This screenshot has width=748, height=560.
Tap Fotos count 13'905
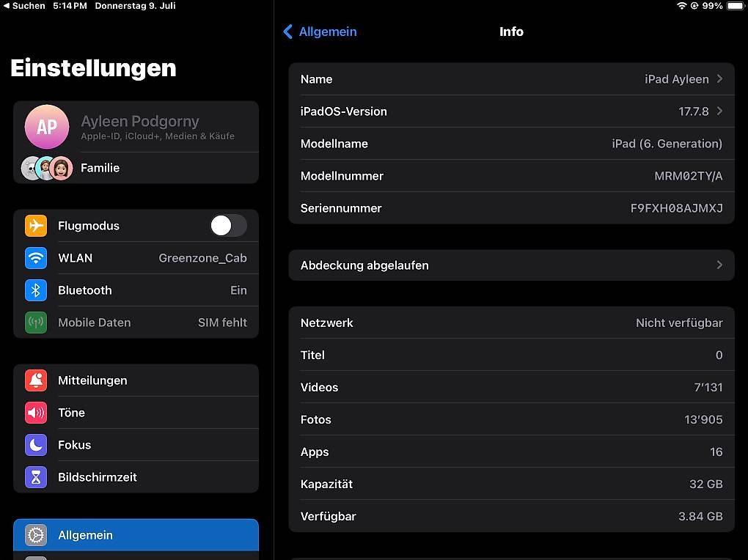704,420
